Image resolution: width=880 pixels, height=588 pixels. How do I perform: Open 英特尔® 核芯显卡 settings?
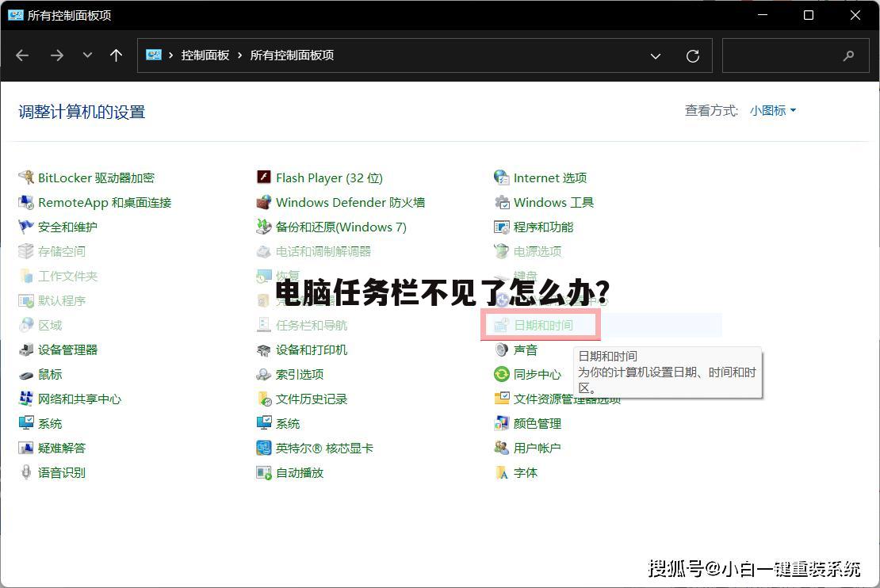[x=323, y=448]
